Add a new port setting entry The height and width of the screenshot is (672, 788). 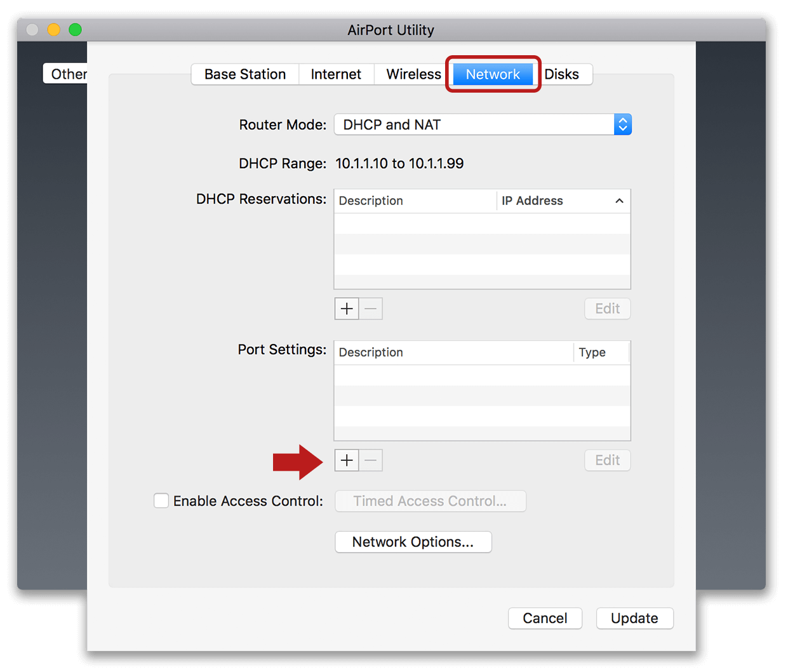click(346, 460)
